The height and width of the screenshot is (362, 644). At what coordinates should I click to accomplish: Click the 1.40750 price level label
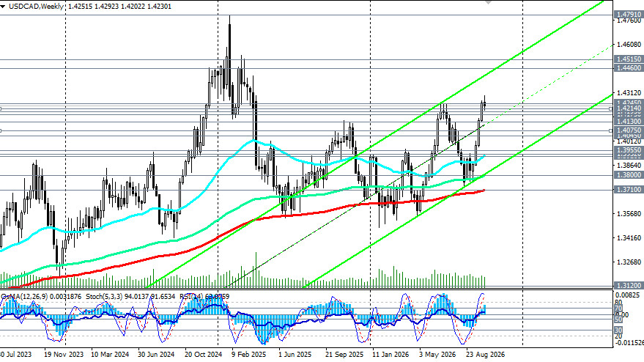click(x=629, y=130)
